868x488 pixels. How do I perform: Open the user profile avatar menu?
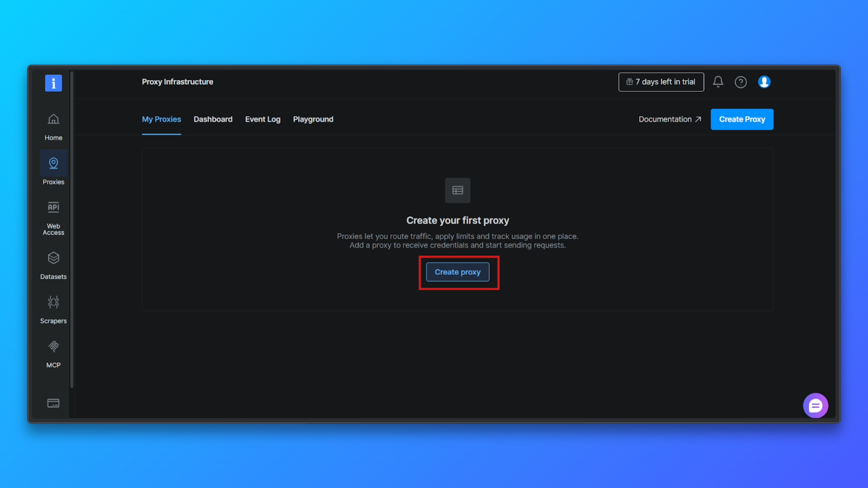click(x=764, y=82)
